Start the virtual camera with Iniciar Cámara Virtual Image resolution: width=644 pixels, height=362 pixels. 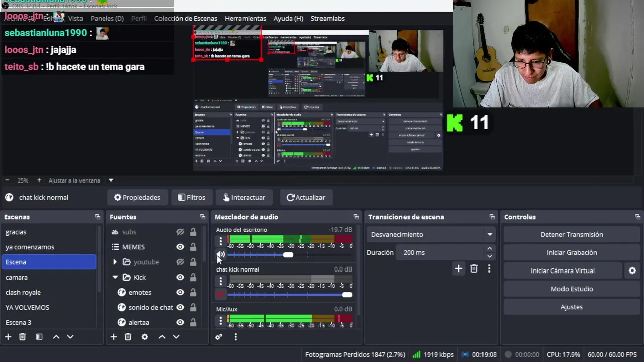(x=562, y=270)
